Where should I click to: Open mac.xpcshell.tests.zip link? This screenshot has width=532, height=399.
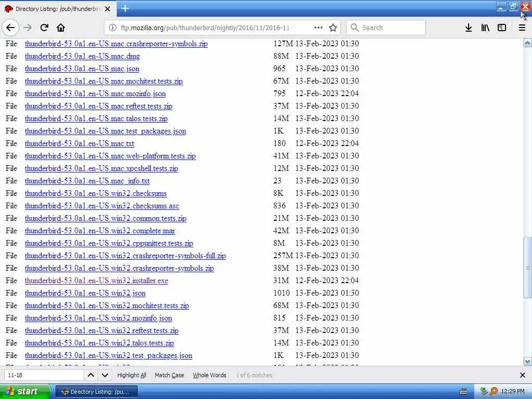click(x=101, y=168)
